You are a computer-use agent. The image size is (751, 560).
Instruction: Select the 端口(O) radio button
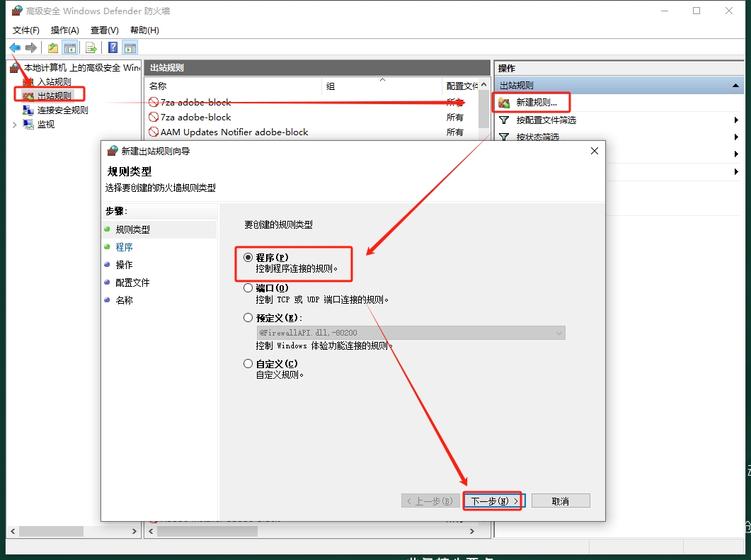point(248,288)
